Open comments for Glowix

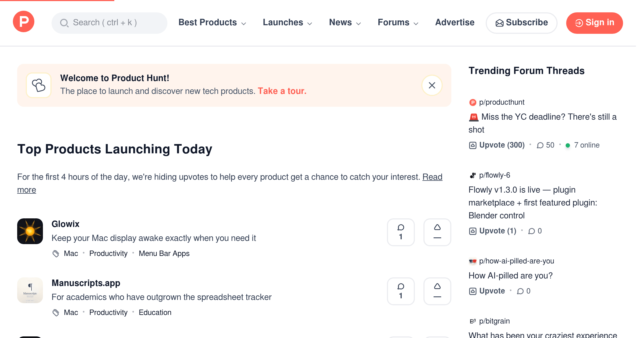tap(401, 232)
